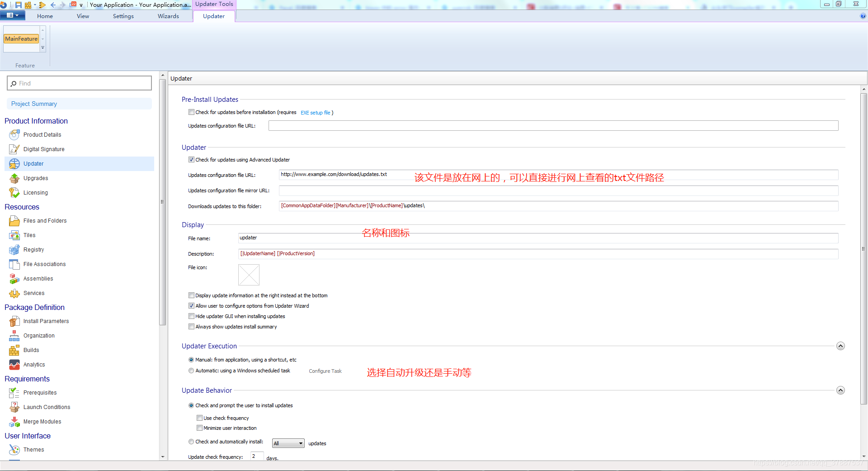
Task: Open Product Details in sidebar
Action: (42, 134)
